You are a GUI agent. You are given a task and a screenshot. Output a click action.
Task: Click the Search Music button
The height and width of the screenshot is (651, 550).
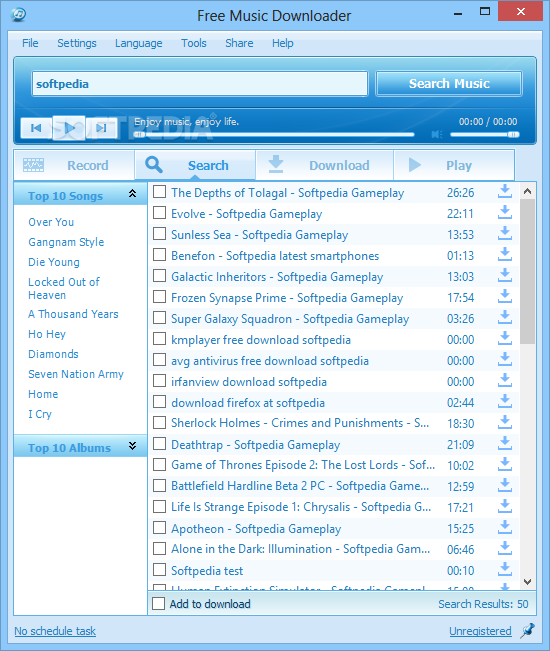pos(449,84)
